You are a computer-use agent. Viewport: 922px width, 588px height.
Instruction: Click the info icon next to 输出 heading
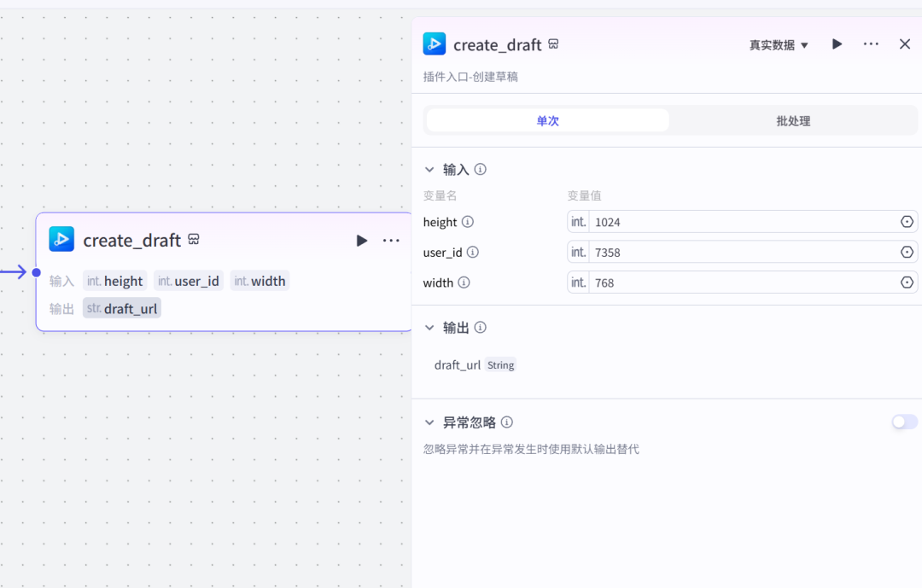click(480, 327)
